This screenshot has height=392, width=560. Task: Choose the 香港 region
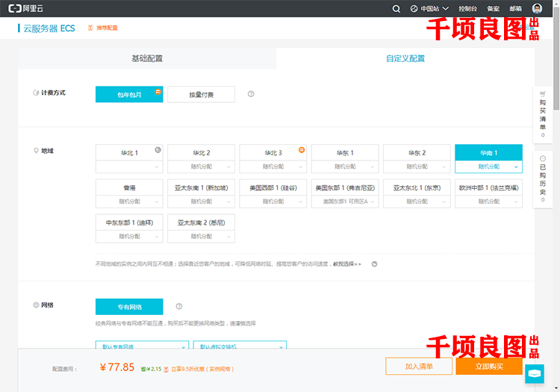pos(129,187)
